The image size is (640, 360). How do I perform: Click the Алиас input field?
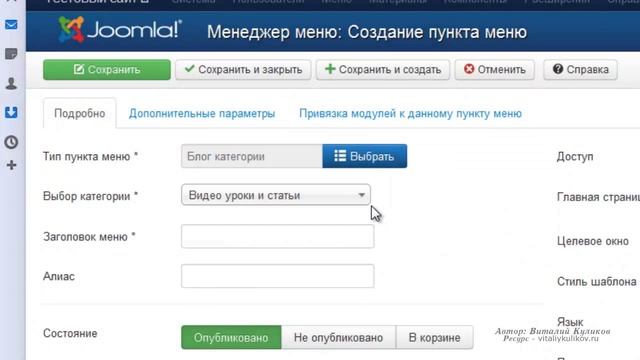point(278,276)
